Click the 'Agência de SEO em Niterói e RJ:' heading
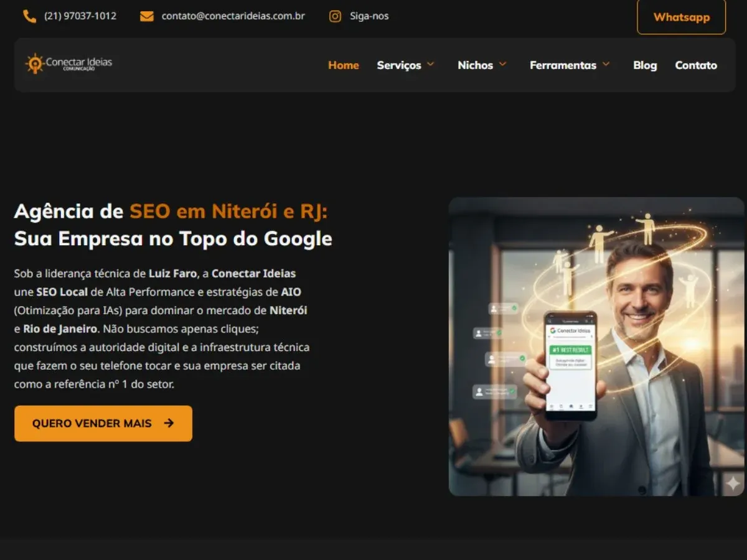 pos(171,212)
